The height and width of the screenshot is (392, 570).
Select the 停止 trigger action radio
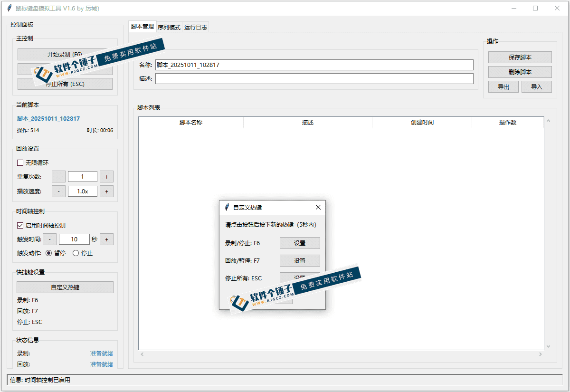(76, 253)
